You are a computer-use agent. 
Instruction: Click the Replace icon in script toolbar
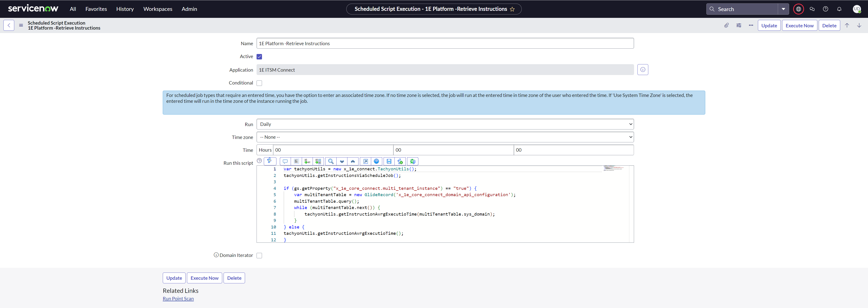307,161
